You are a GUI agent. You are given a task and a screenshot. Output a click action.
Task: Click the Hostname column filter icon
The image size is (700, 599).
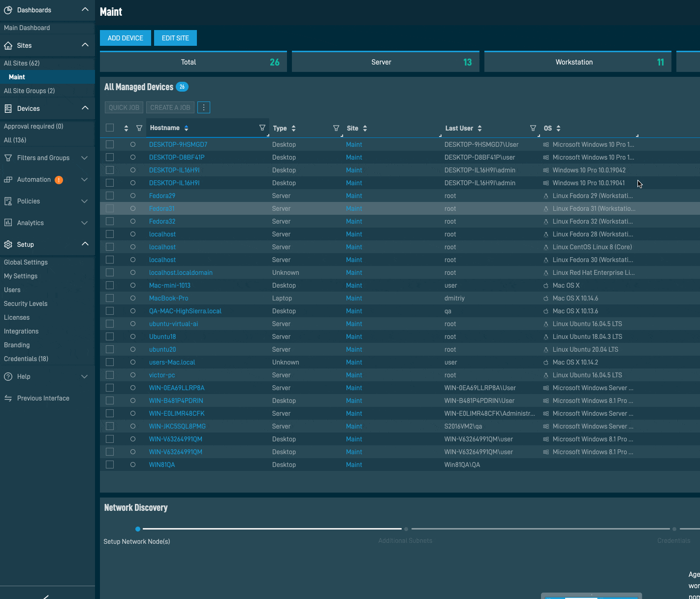[262, 128]
